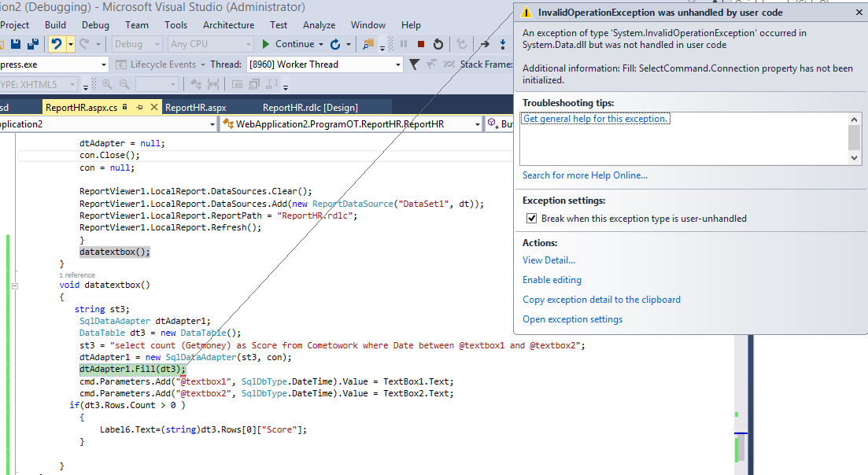Uncheck Break when exception is user-unhandled
Viewport: 868px width, 475px height.
(531, 219)
